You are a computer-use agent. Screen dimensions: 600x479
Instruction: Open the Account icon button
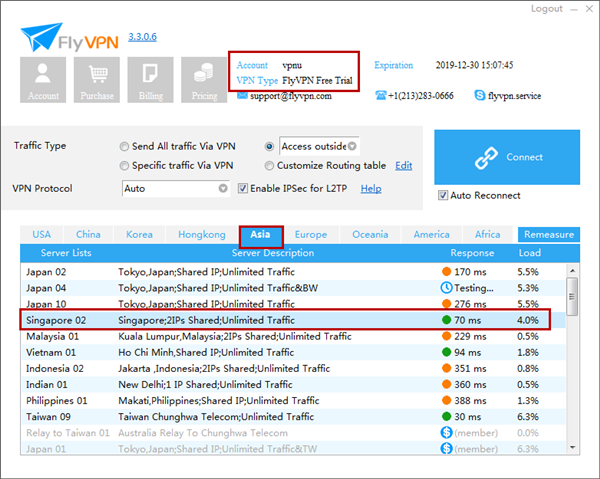43,80
